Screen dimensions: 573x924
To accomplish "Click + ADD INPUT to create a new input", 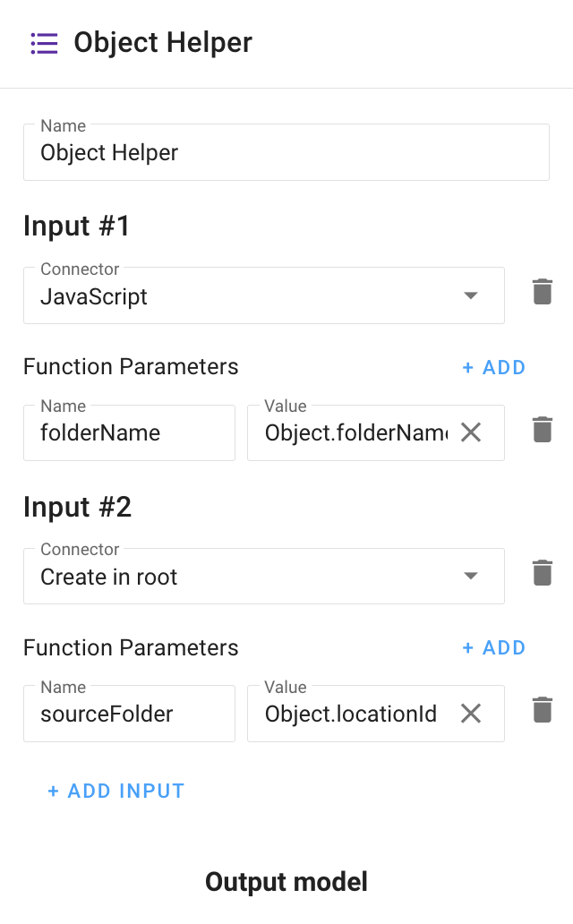I will (x=115, y=791).
